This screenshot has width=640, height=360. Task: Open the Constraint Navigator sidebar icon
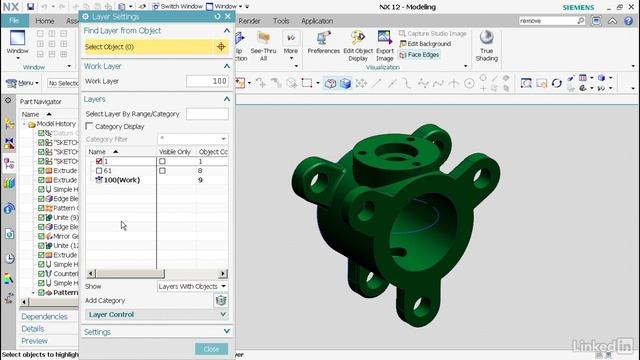[x=9, y=143]
